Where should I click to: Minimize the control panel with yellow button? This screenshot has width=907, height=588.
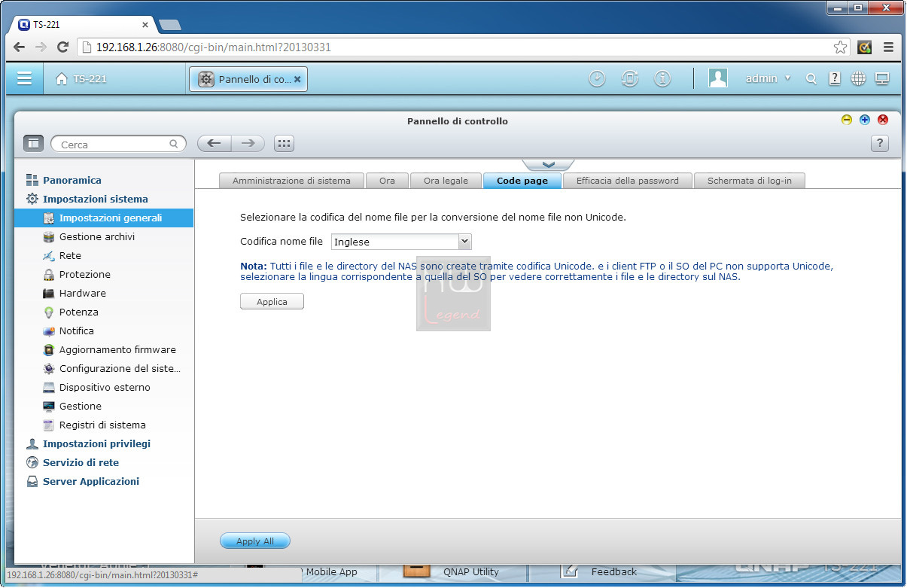tap(847, 120)
